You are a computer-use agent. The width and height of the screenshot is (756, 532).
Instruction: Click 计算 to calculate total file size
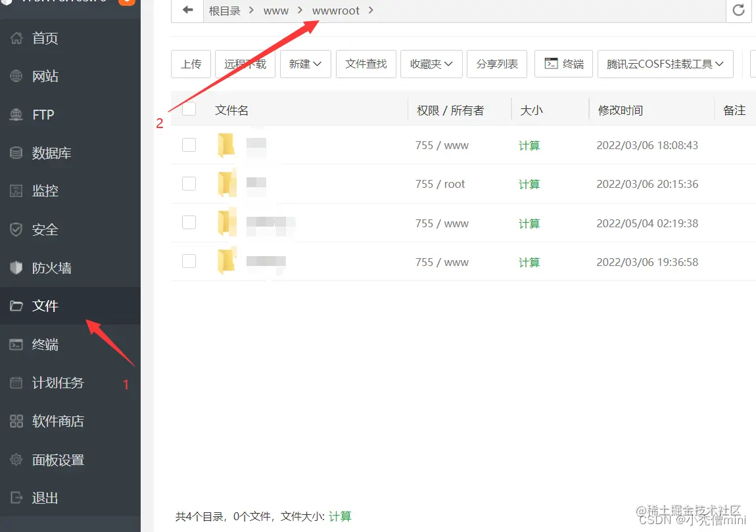tap(340, 516)
